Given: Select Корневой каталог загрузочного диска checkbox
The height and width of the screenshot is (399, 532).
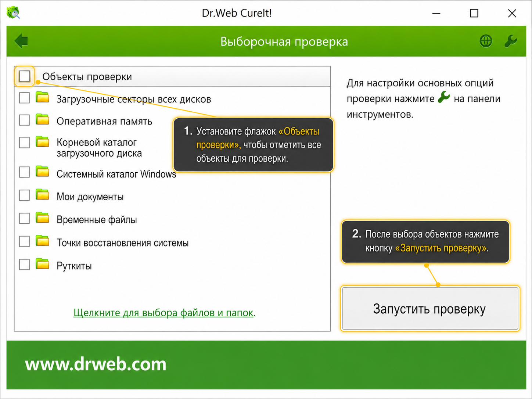Looking at the screenshot, I should tap(25, 143).
